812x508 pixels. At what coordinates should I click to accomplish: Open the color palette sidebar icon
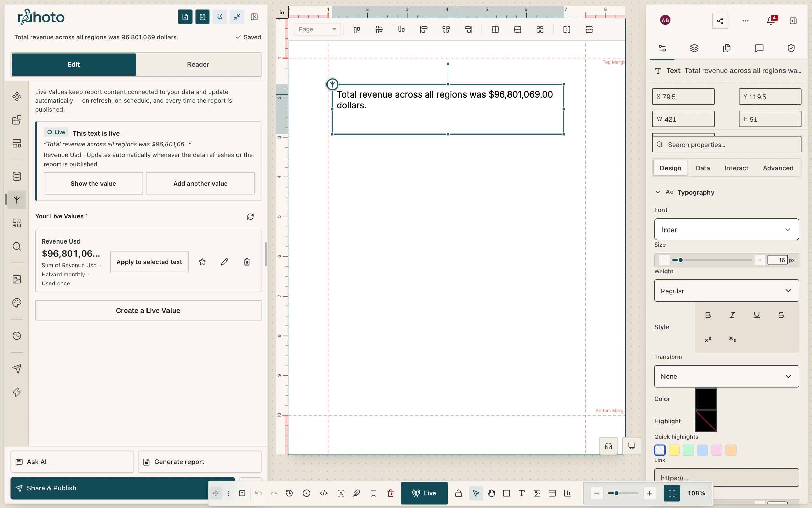point(17,302)
